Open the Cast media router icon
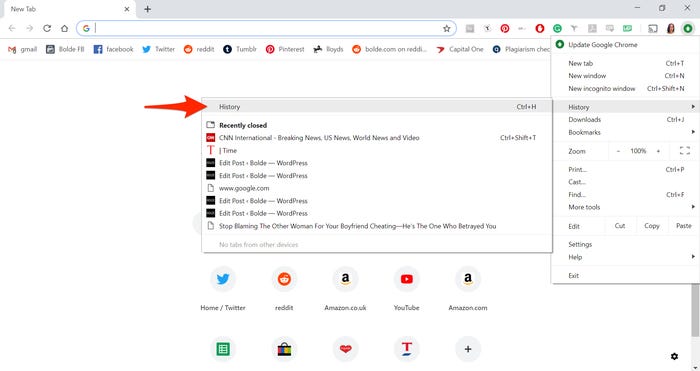 pos(653,29)
